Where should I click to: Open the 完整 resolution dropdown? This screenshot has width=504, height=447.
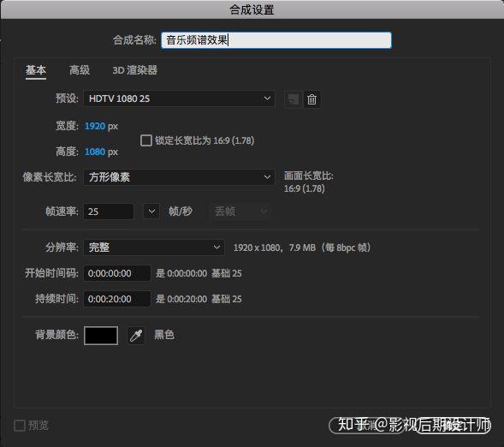pos(154,247)
